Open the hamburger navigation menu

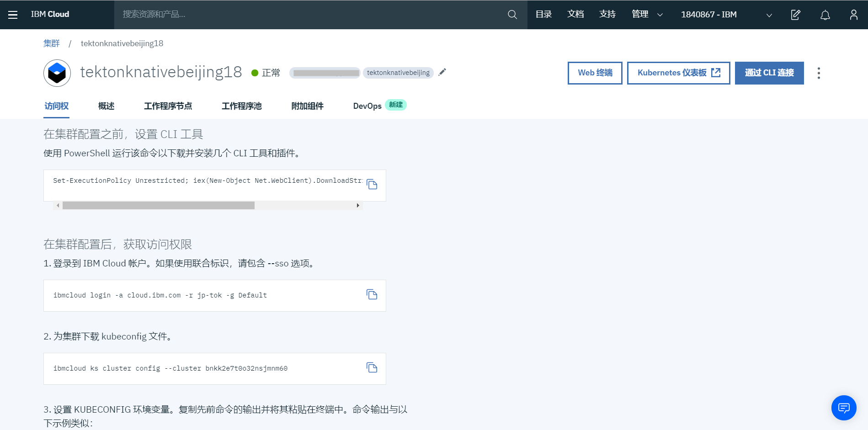click(x=13, y=15)
